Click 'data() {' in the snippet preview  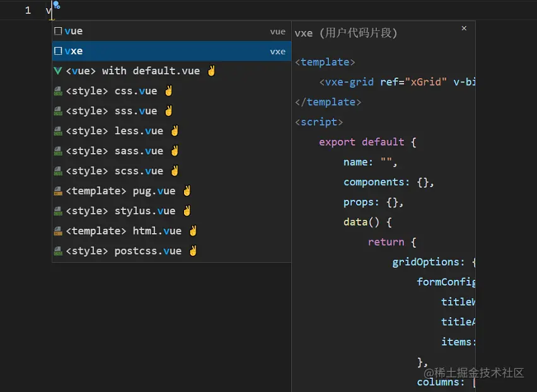367,222
